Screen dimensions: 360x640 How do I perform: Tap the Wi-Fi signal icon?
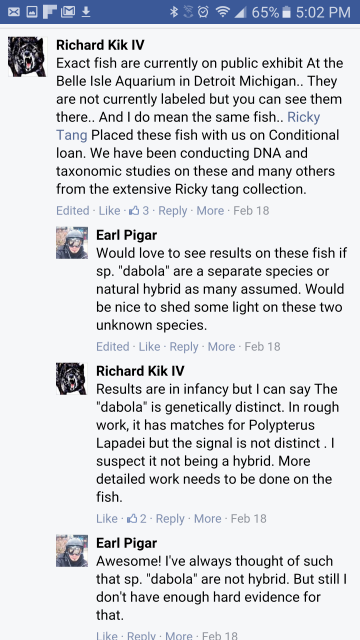tap(222, 12)
